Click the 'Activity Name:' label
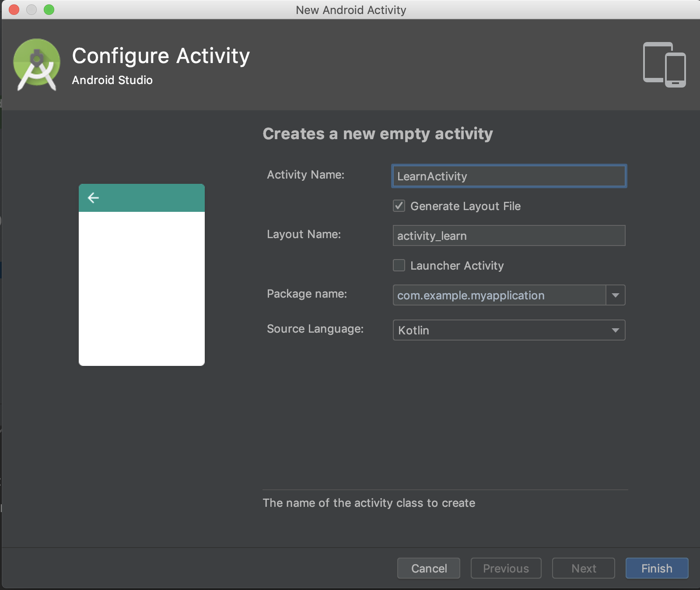 (x=306, y=175)
